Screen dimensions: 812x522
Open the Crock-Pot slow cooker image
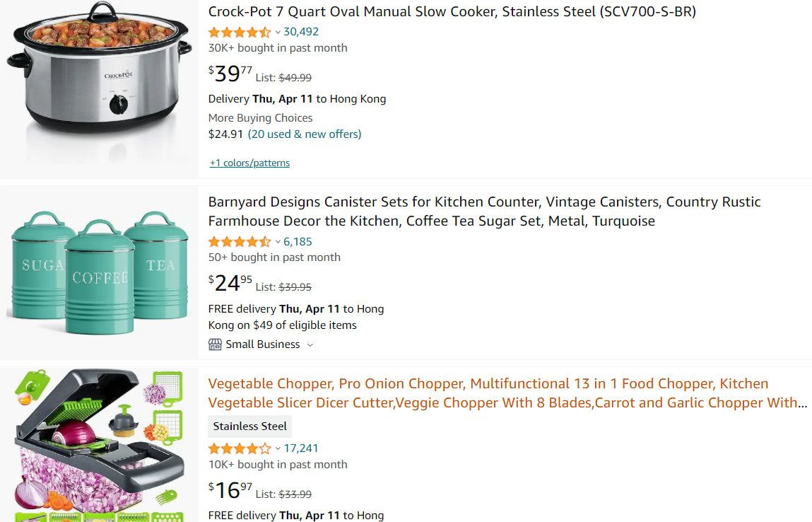tap(99, 78)
